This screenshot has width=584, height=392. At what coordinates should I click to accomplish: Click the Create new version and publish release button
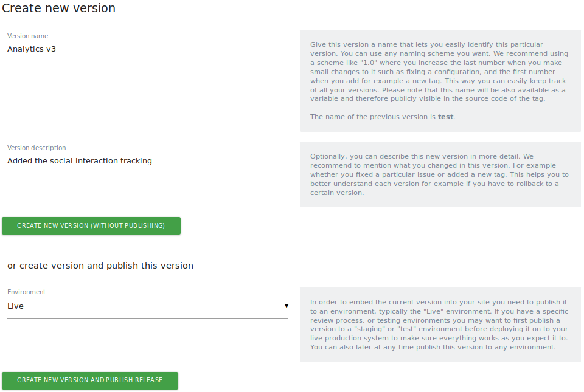(89, 380)
